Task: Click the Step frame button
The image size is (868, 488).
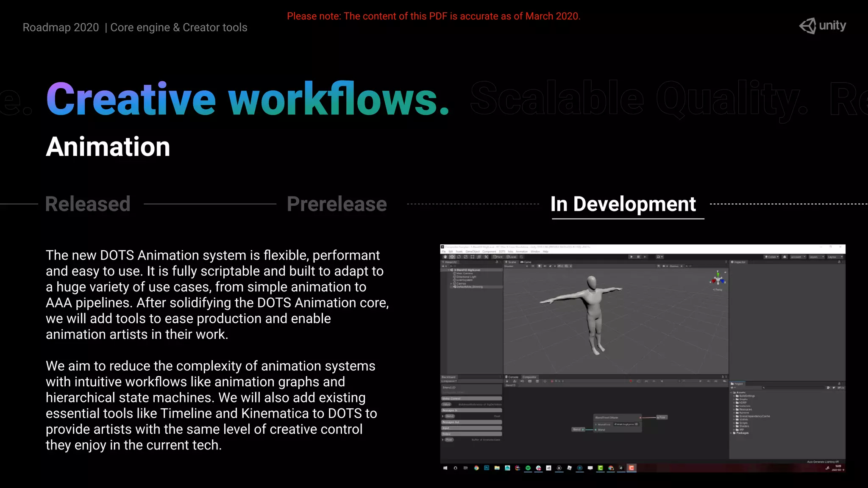Action: click(x=645, y=257)
